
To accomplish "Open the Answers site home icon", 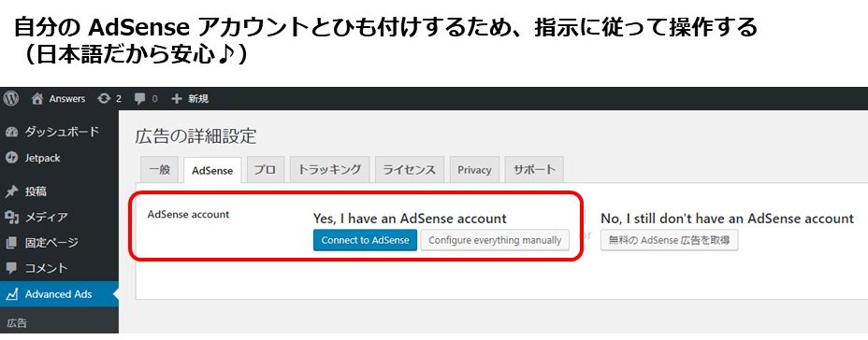I will point(37,99).
